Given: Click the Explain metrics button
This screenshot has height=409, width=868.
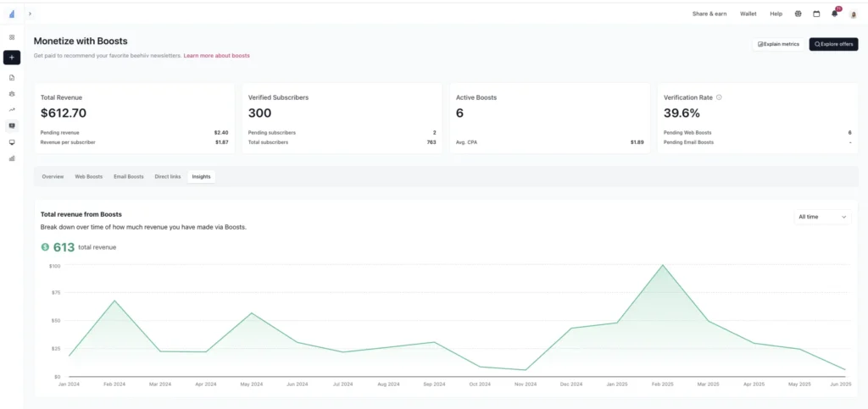Looking at the screenshot, I should (x=778, y=44).
